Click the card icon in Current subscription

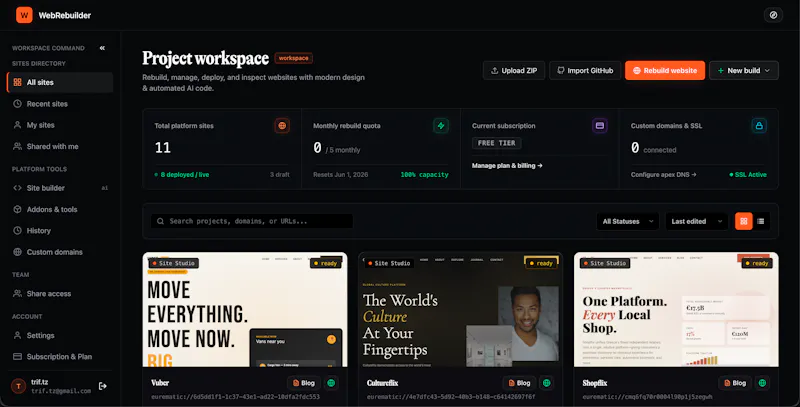(x=600, y=125)
